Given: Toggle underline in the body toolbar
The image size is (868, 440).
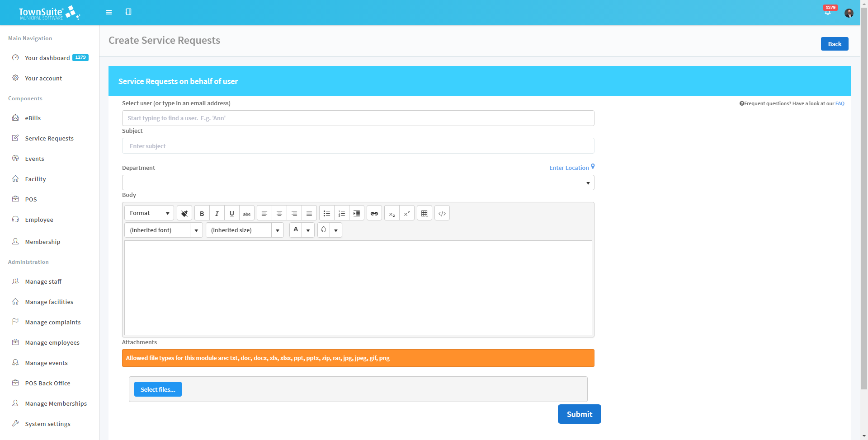Looking at the screenshot, I should 231,213.
